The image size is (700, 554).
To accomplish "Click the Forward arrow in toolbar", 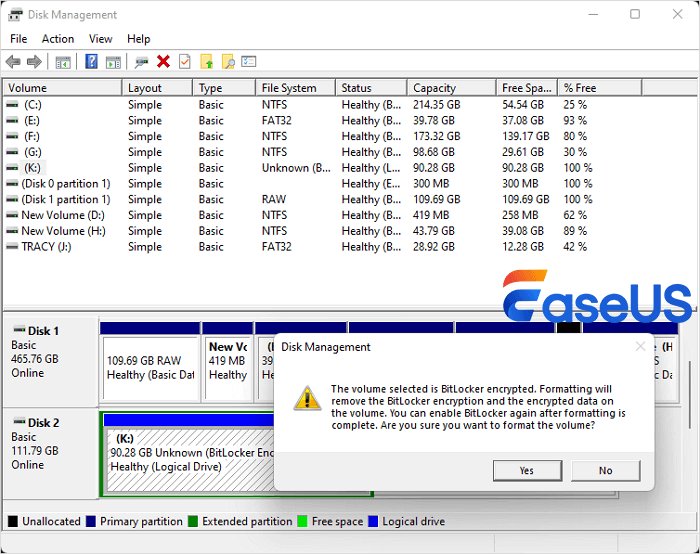I will (x=35, y=62).
